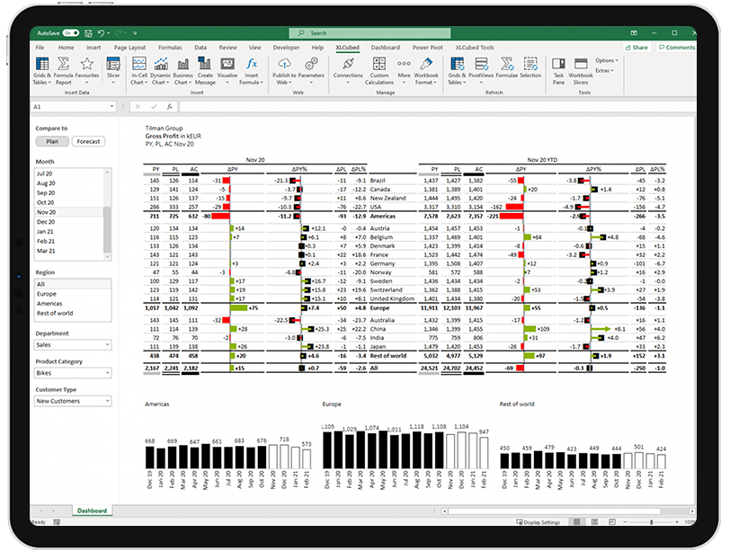This screenshot has height=560, width=730.
Task: Refresh Formulae
Action: 506,67
